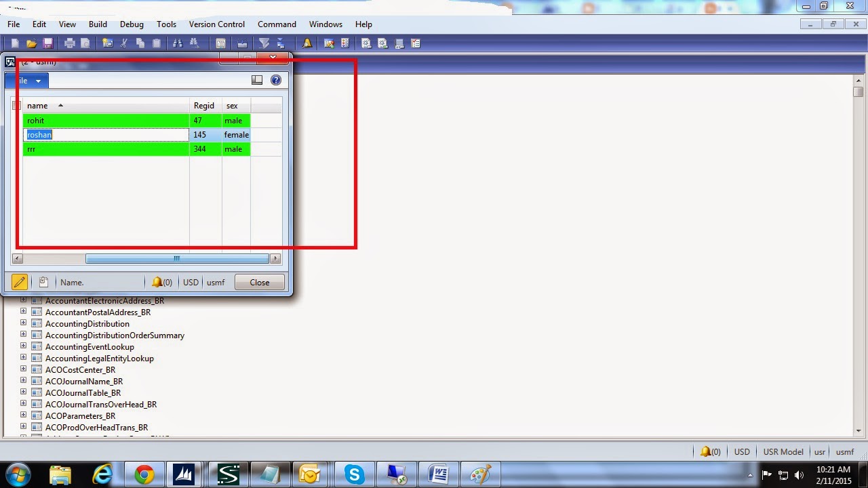Open the Build menu

point(98,24)
